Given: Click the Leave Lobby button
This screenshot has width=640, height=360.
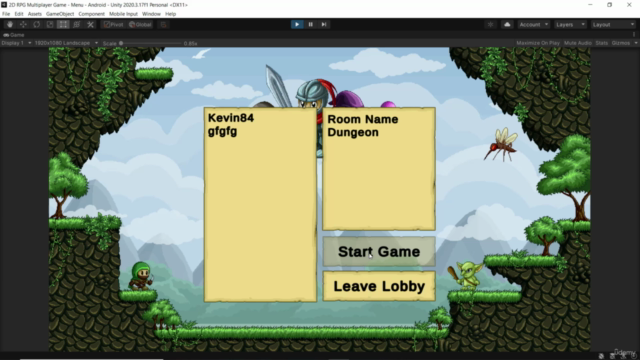Looking at the screenshot, I should (379, 286).
